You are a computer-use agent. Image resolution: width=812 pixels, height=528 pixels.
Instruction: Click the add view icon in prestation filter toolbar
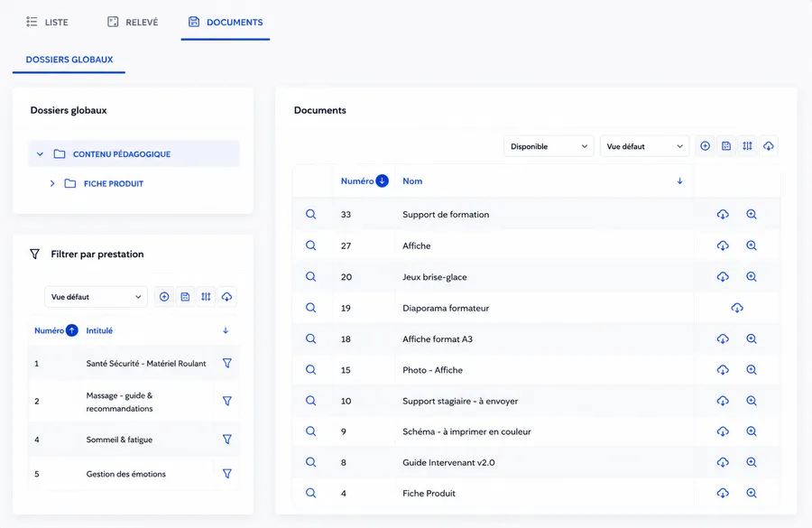(164, 297)
